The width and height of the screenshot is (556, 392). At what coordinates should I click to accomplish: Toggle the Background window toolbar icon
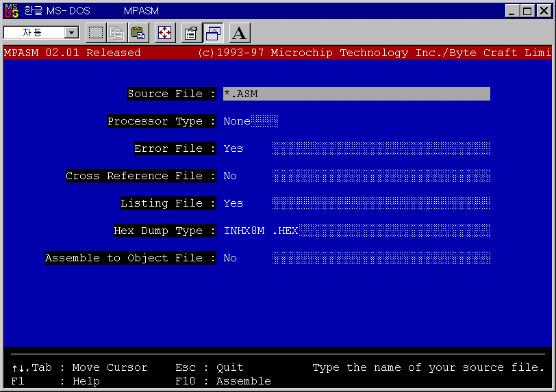[x=213, y=33]
